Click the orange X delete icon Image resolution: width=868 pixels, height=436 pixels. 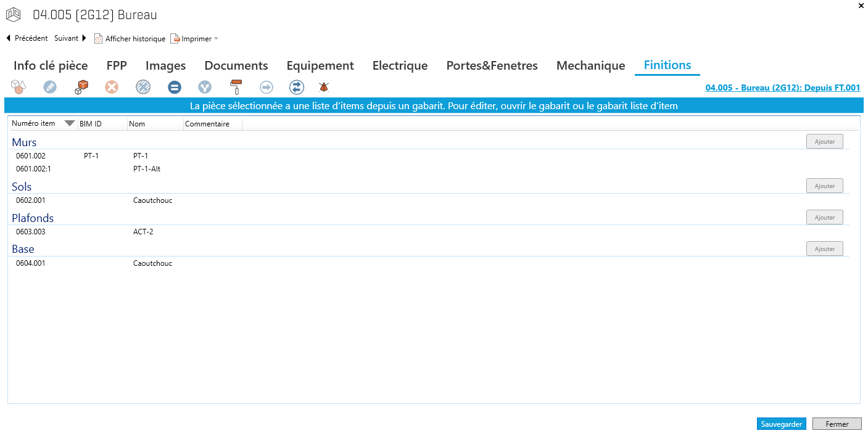point(112,87)
